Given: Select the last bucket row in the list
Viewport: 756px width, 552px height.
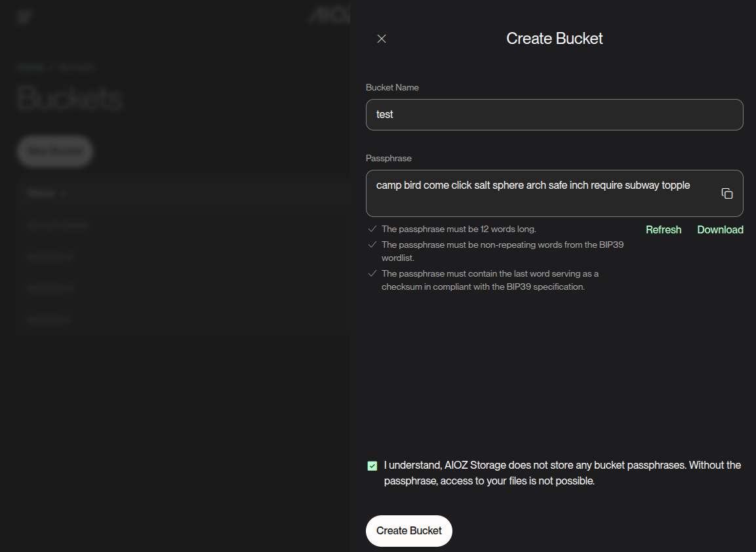Looking at the screenshot, I should pos(48,320).
